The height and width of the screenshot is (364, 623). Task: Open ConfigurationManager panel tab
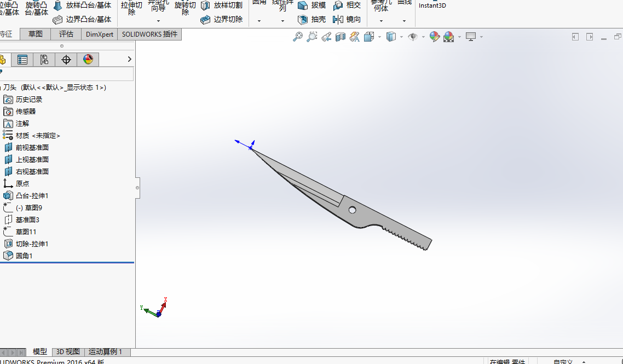[44, 60]
